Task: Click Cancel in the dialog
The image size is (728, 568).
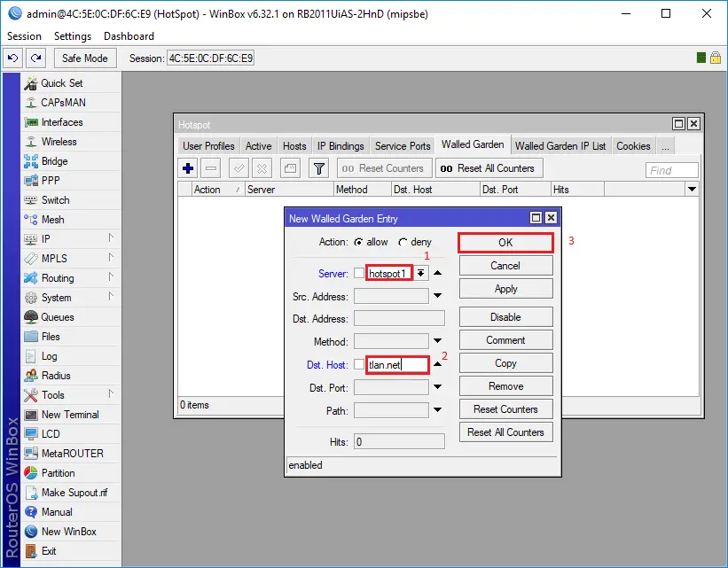Action: pyautogui.click(x=505, y=266)
